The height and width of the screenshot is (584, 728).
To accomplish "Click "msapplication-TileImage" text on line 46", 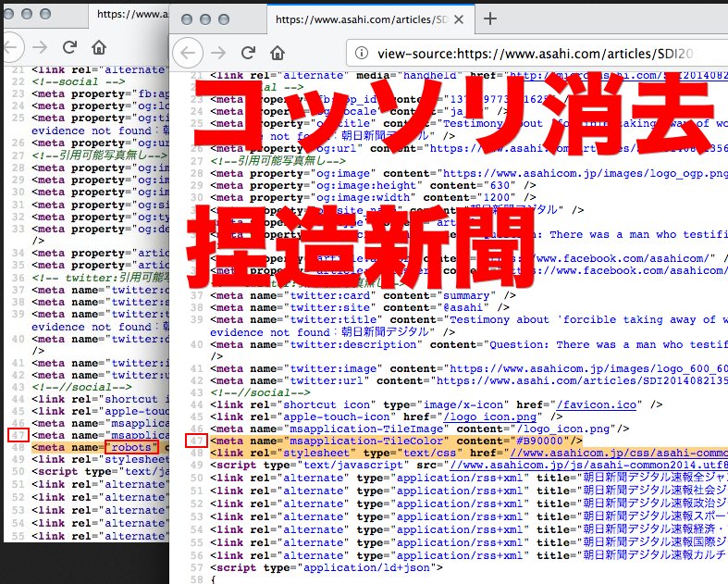I will (x=367, y=429).
